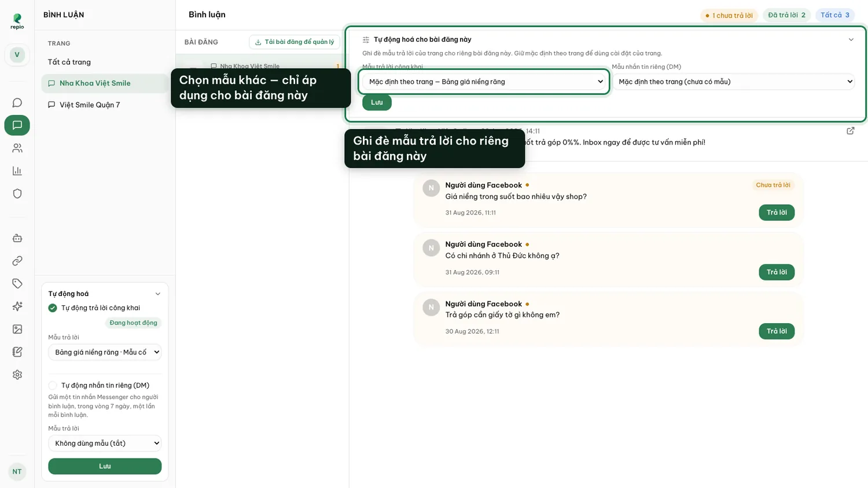Click the Chưa trả lời badge on comment
868x488 pixels.
[x=773, y=185]
